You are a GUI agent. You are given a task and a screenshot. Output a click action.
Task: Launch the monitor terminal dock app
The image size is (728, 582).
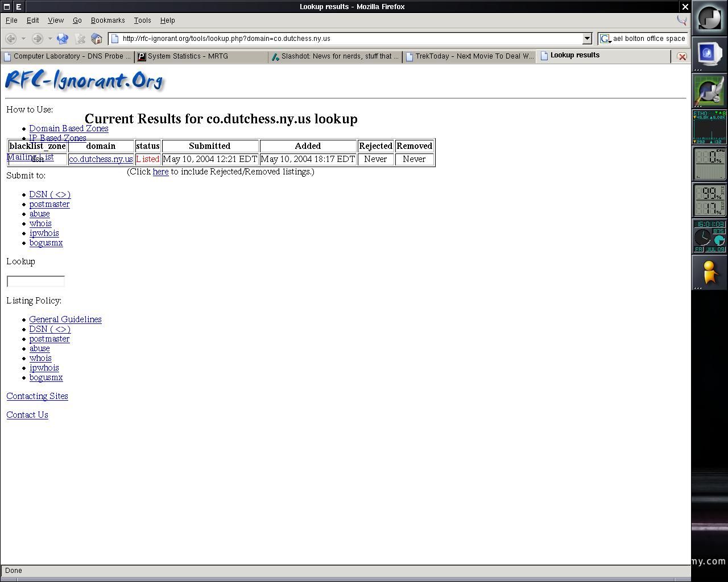tap(709, 55)
